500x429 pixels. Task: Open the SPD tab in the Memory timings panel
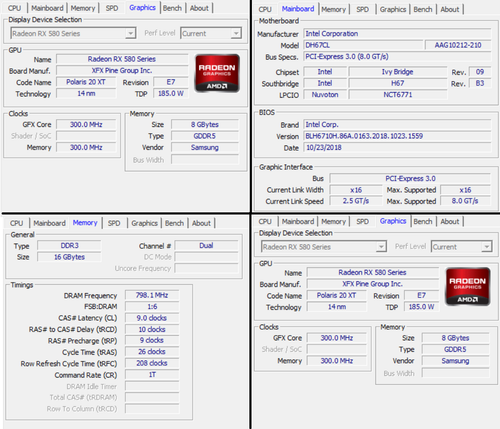pyautogui.click(x=114, y=223)
